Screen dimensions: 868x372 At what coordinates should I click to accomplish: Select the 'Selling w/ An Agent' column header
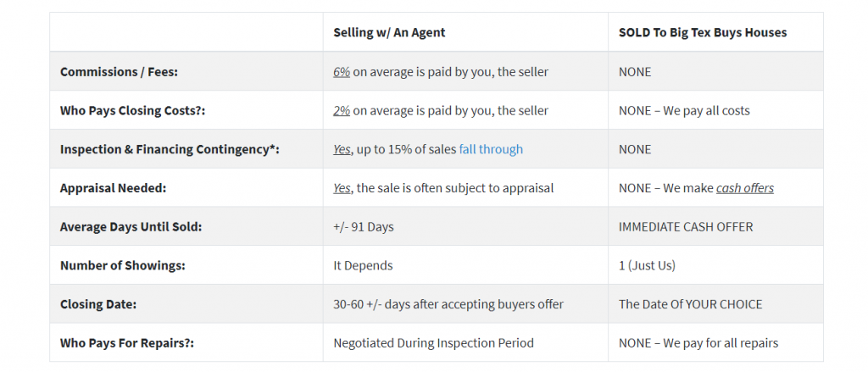[389, 33]
